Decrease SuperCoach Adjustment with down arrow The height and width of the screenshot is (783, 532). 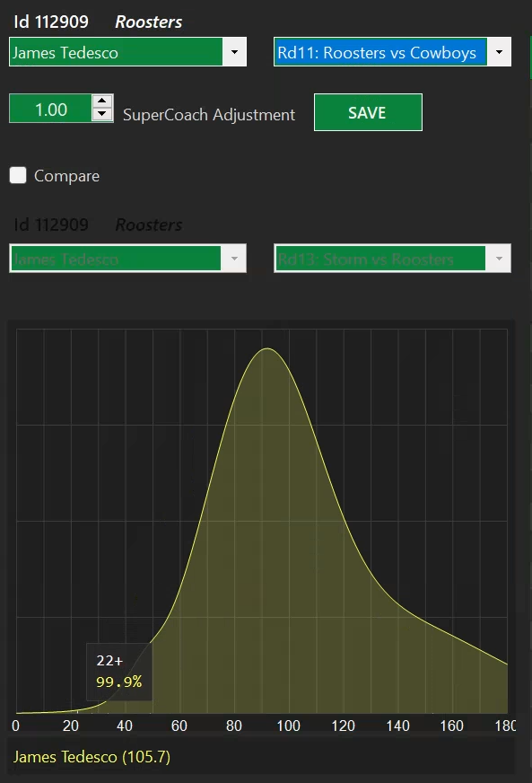[x=102, y=114]
